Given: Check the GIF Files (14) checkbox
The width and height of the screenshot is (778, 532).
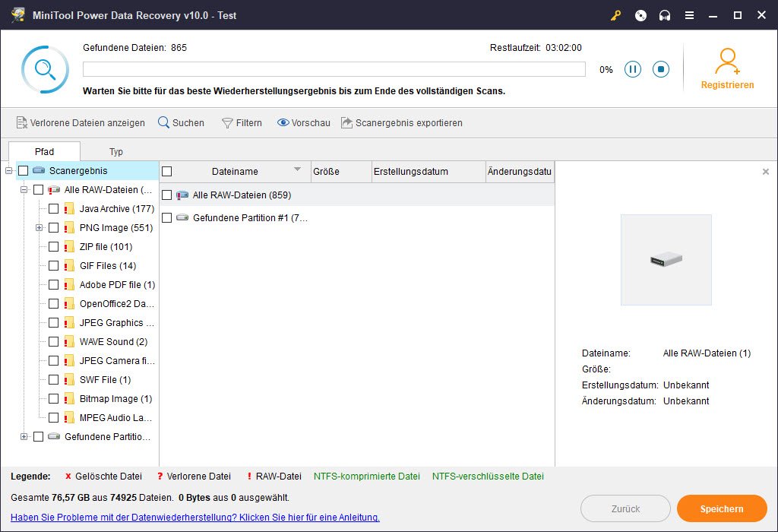Looking at the screenshot, I should [54, 265].
